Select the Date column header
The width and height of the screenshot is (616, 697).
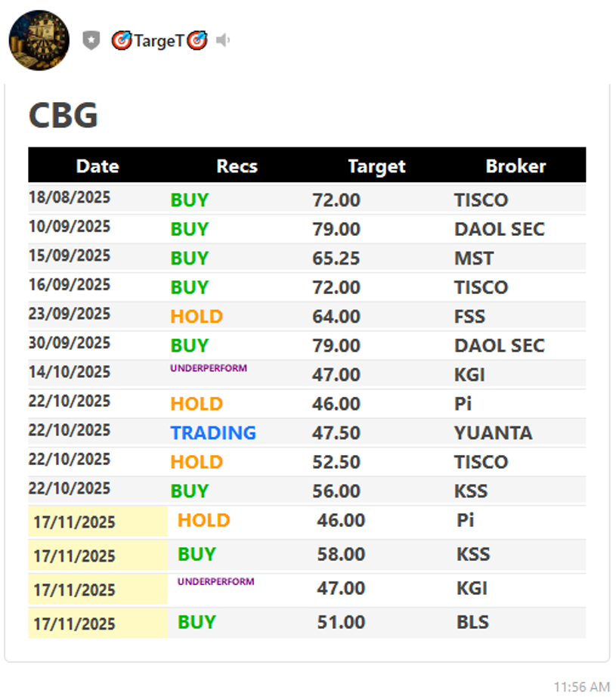pos(98,166)
